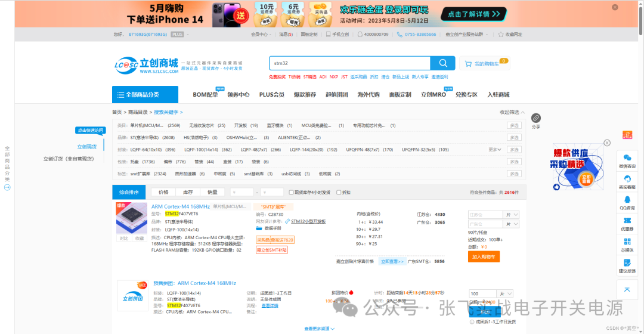This screenshot has width=644, height=334.
Task: Click the minimum price input field
Action: 241,192
